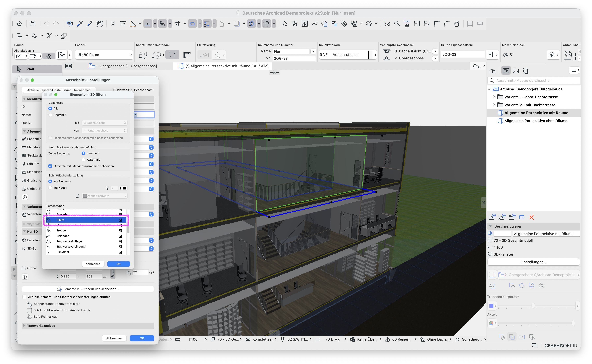Adjust the Transparentpause slider
The width and height of the screenshot is (592, 364).
pyautogui.click(x=533, y=306)
